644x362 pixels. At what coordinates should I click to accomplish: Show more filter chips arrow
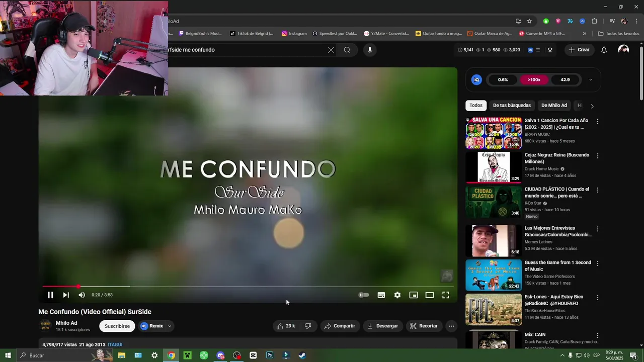[x=592, y=106]
